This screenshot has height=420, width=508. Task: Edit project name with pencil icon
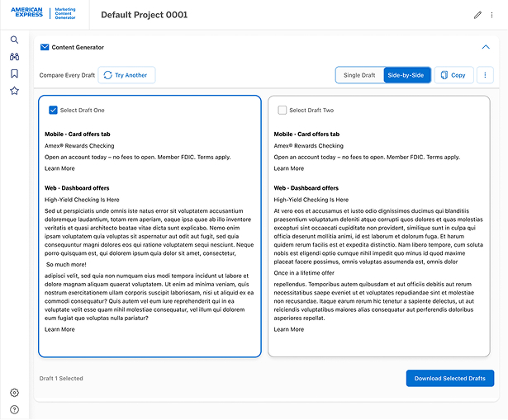point(477,15)
